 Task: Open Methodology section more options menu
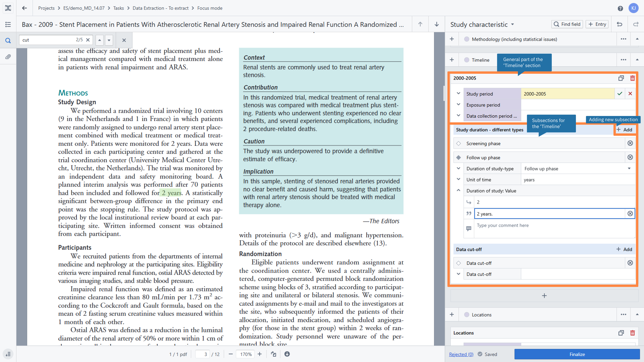click(623, 39)
